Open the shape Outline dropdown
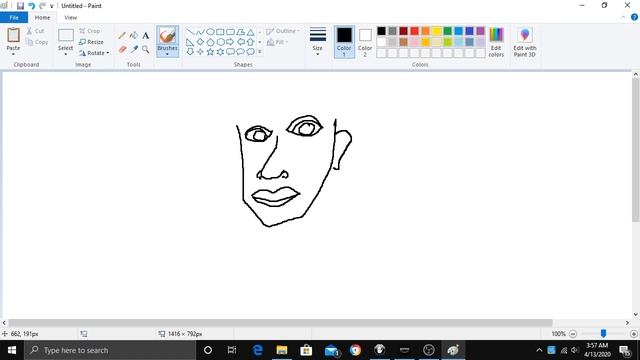 283,31
